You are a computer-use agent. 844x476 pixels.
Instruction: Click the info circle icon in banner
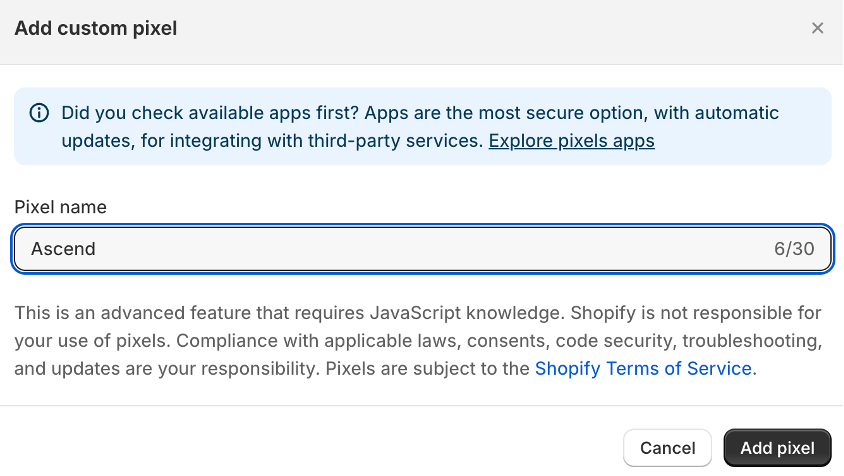39,113
